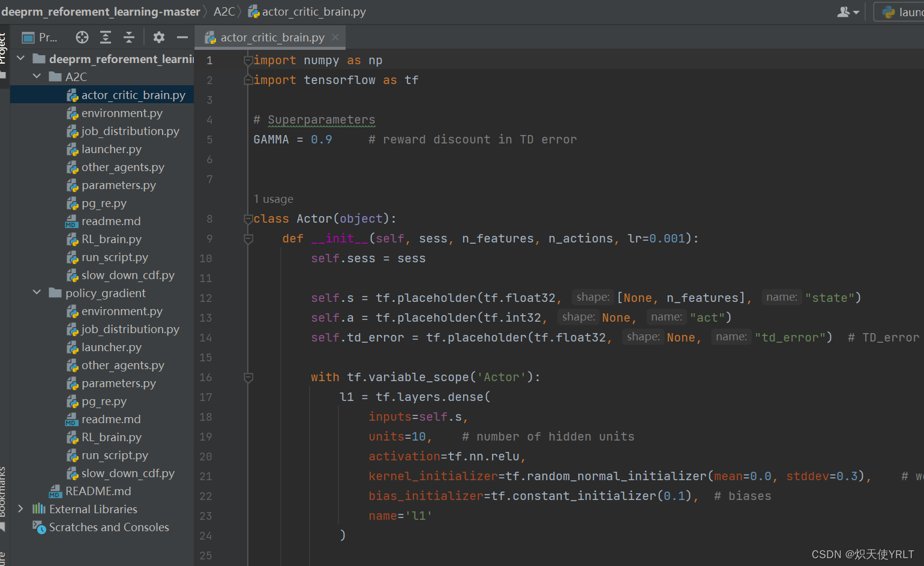This screenshot has height=566, width=924.
Task: Click the Collapse All icon in Project toolbar
Action: coord(129,38)
